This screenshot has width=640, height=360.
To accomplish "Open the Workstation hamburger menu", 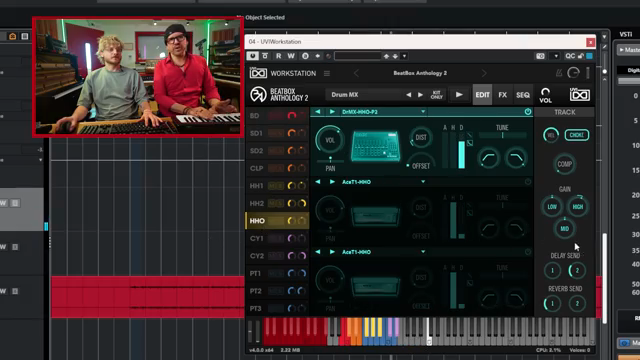I will pos(327,73).
